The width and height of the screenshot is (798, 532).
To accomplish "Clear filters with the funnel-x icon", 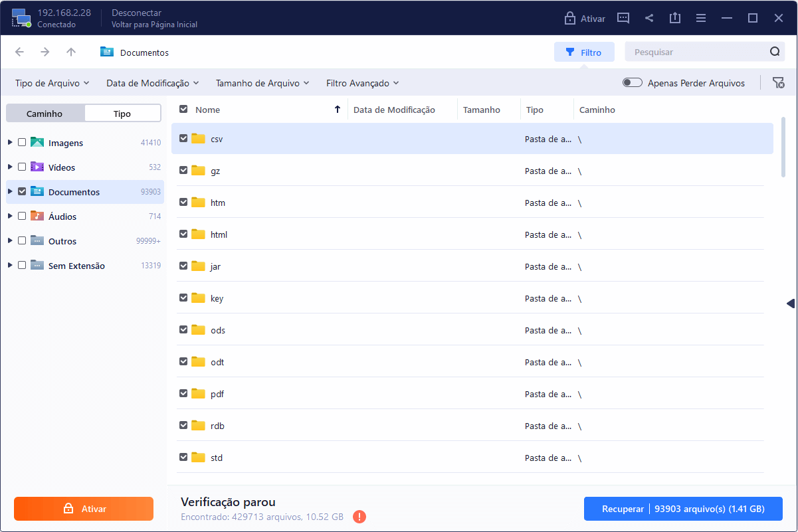I will pos(778,82).
